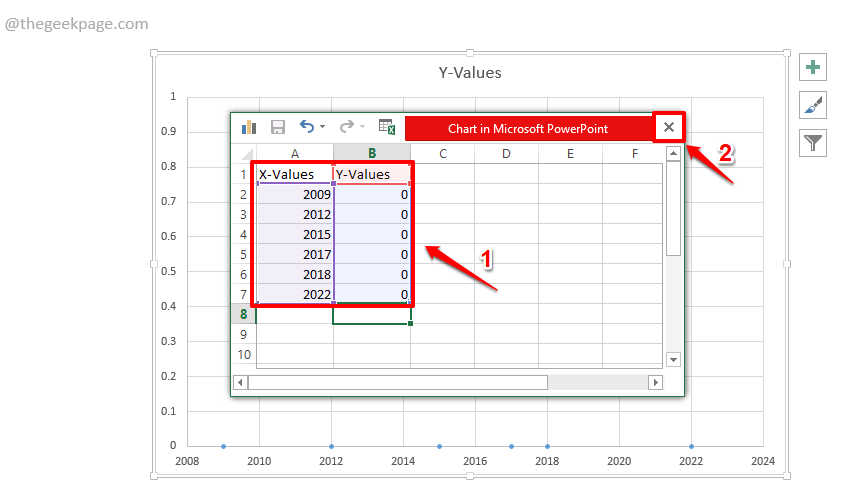Select the 2015 data point on the chart
The width and height of the screenshot is (846, 497).
[439, 446]
